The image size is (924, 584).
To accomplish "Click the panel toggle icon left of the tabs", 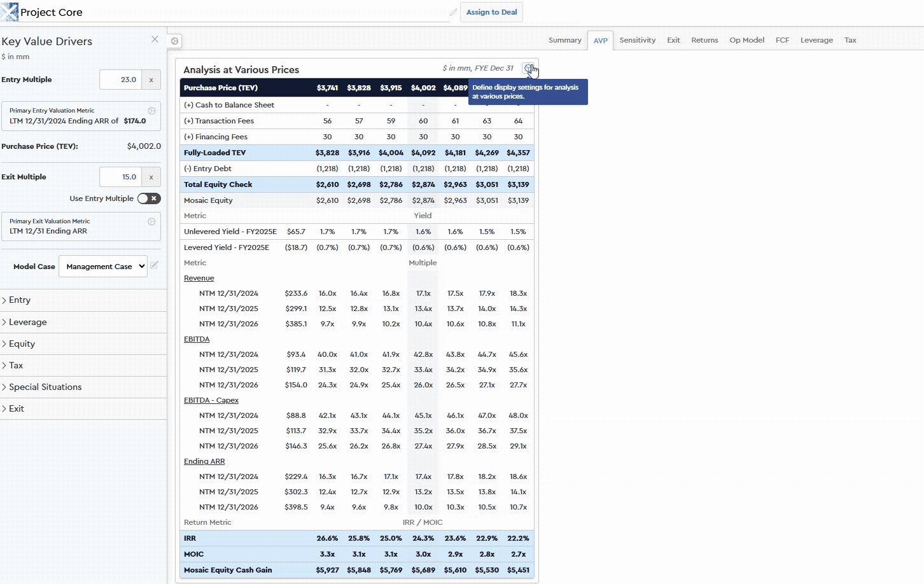I will [174, 41].
